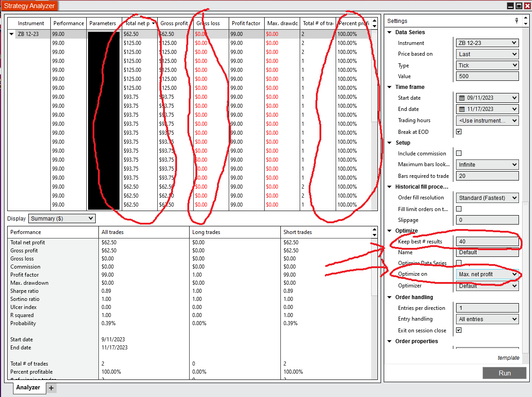
Task: Open the Display Summary ($) dropdown
Action: [62, 219]
